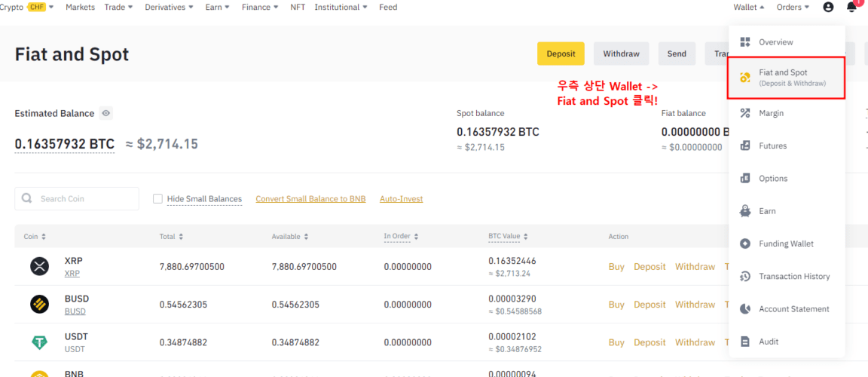Click Buy in the BUSD row
This screenshot has width=868, height=377.
616,305
